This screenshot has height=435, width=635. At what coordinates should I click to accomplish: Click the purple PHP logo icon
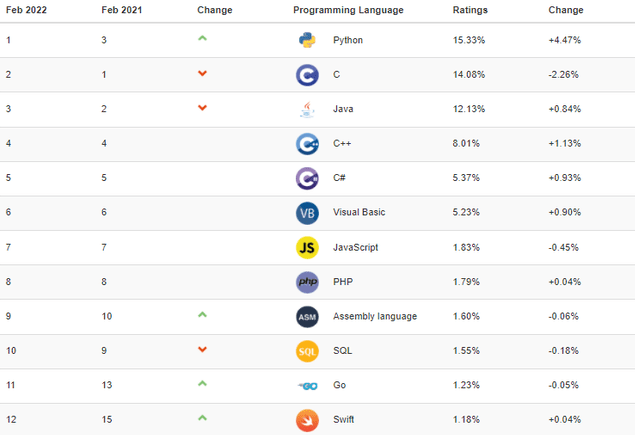pos(307,282)
